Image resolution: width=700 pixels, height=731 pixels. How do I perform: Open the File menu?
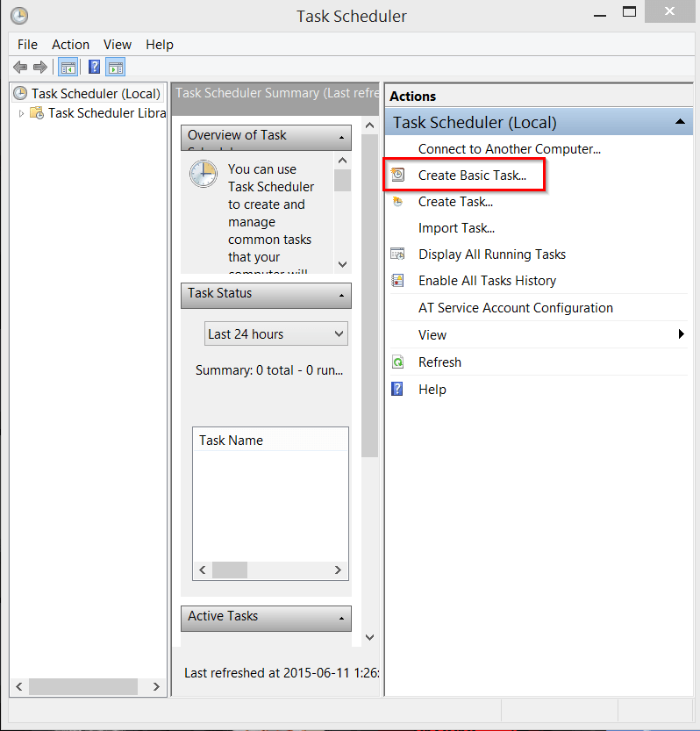27,45
